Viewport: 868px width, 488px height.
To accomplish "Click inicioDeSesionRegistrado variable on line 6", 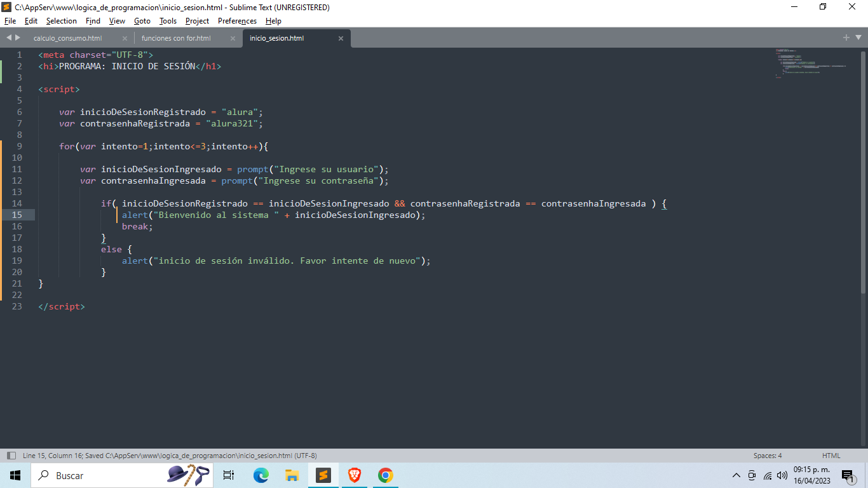I will [x=143, y=112].
